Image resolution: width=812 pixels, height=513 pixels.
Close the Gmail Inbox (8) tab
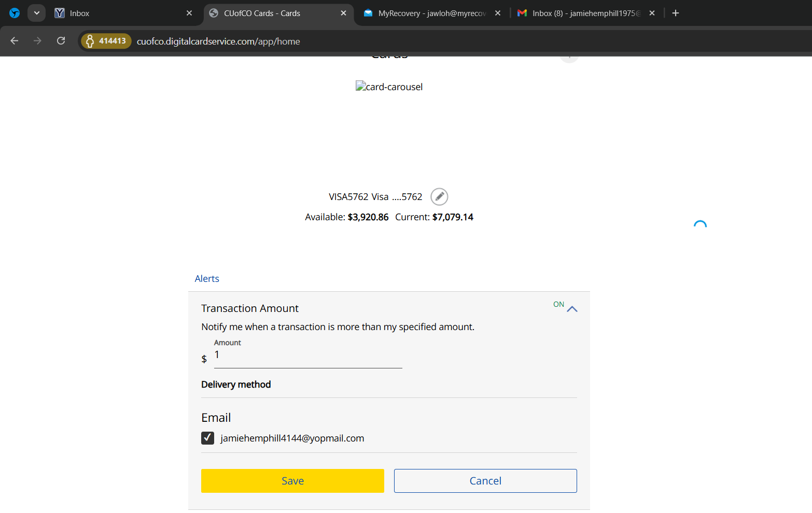tap(652, 13)
